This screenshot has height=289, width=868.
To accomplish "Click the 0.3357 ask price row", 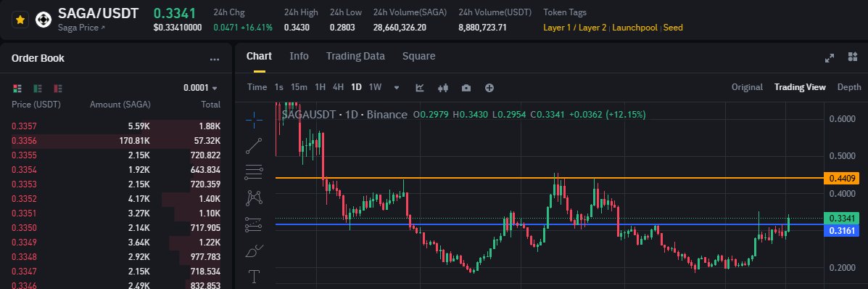I will click(x=116, y=126).
